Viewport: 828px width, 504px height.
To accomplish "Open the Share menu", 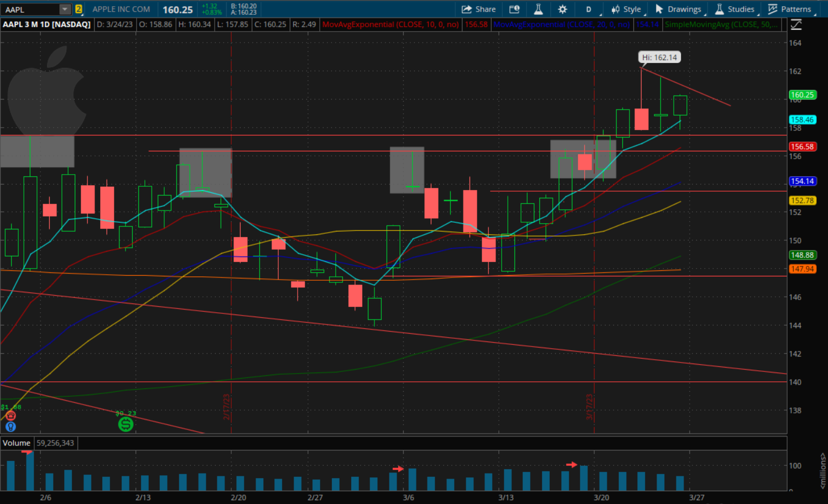I will click(x=479, y=9).
